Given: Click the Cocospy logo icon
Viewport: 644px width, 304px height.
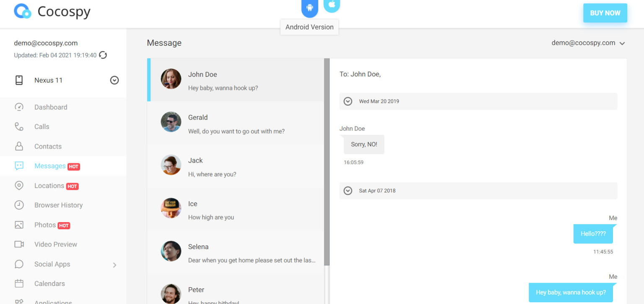Looking at the screenshot, I should (x=22, y=11).
